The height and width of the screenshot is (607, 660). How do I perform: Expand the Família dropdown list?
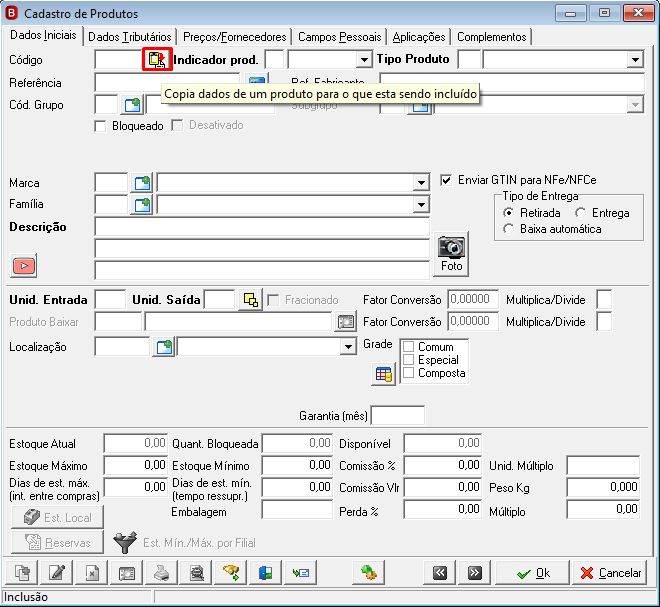point(421,205)
